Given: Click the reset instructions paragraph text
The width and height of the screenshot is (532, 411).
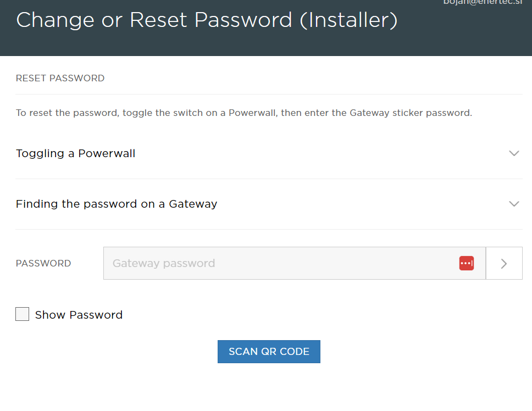Looking at the screenshot, I should (244, 113).
